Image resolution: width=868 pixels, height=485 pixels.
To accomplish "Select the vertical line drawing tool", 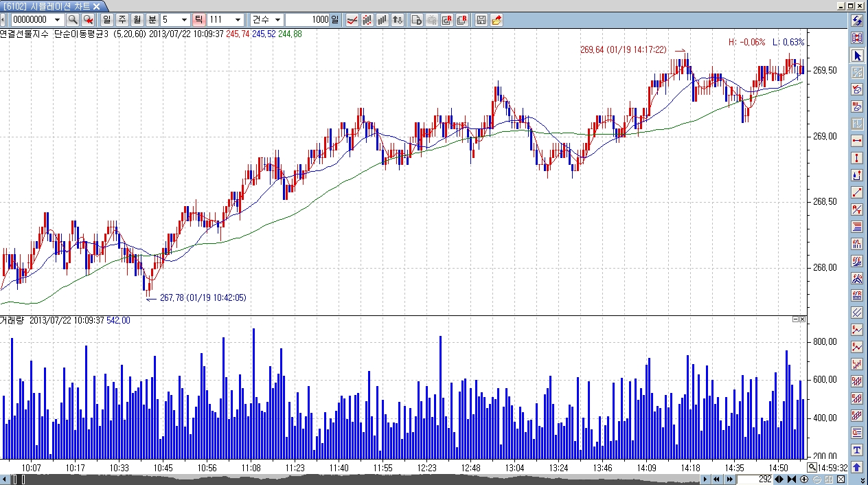I will [857, 158].
